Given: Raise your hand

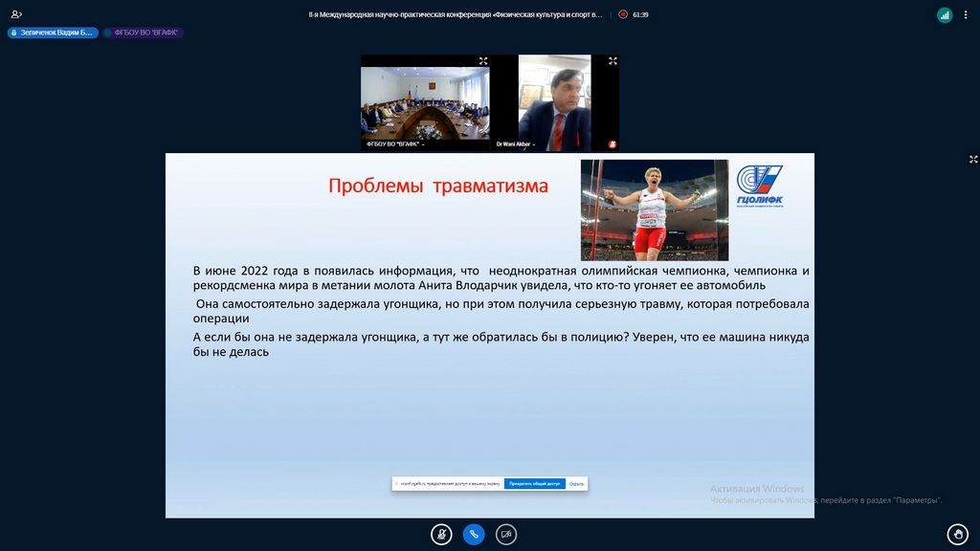Looking at the screenshot, I should pos(957,534).
